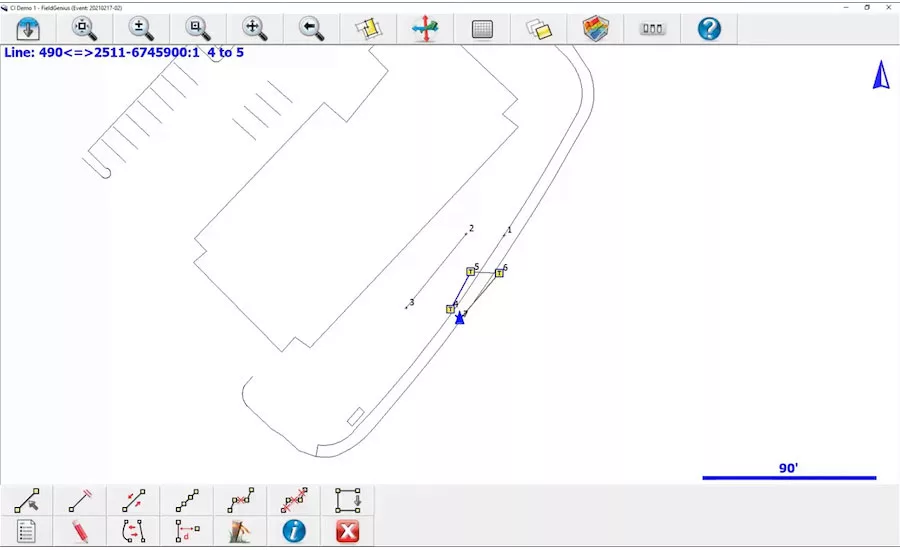The width and height of the screenshot is (900, 550).
Task: Click the zoom extents magnifier icon
Action: (x=84, y=29)
